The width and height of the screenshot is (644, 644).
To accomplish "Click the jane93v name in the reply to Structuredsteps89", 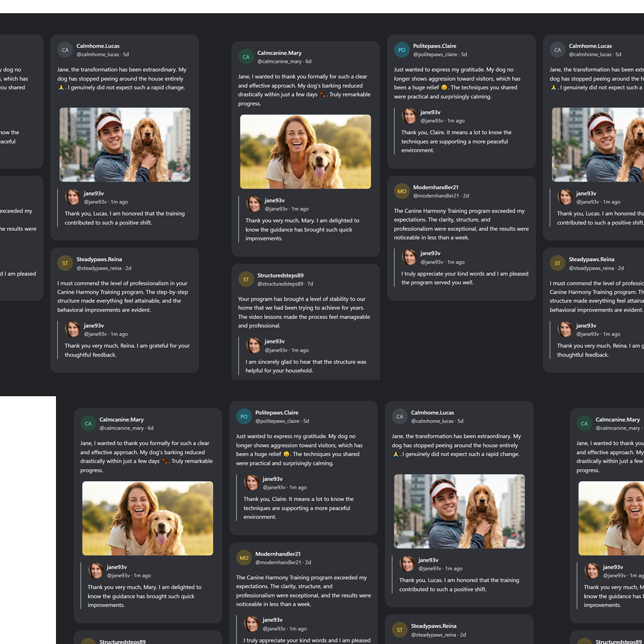I will (x=274, y=341).
